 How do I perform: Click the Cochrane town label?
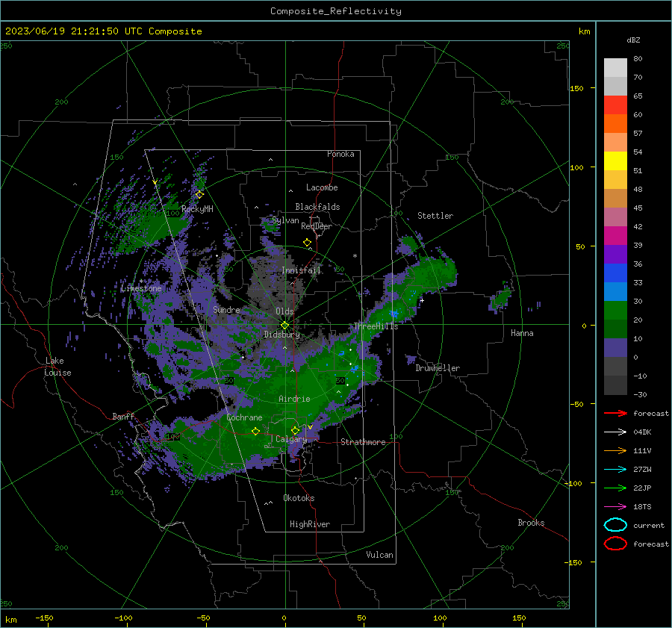pos(244,417)
